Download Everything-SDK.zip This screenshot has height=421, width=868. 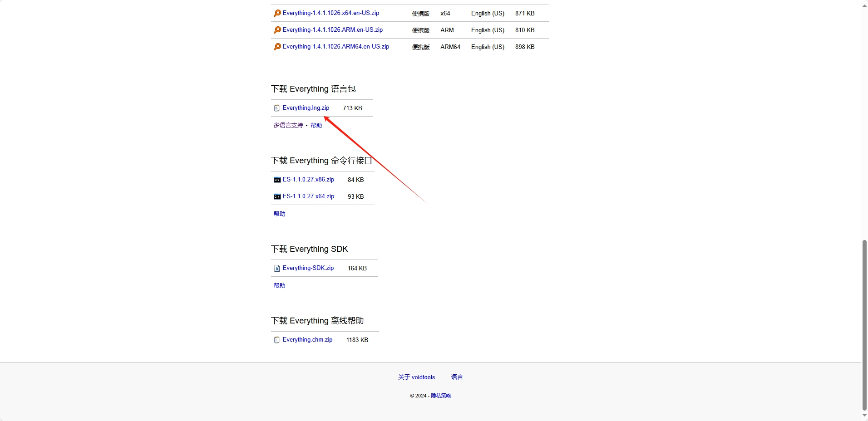(x=308, y=268)
